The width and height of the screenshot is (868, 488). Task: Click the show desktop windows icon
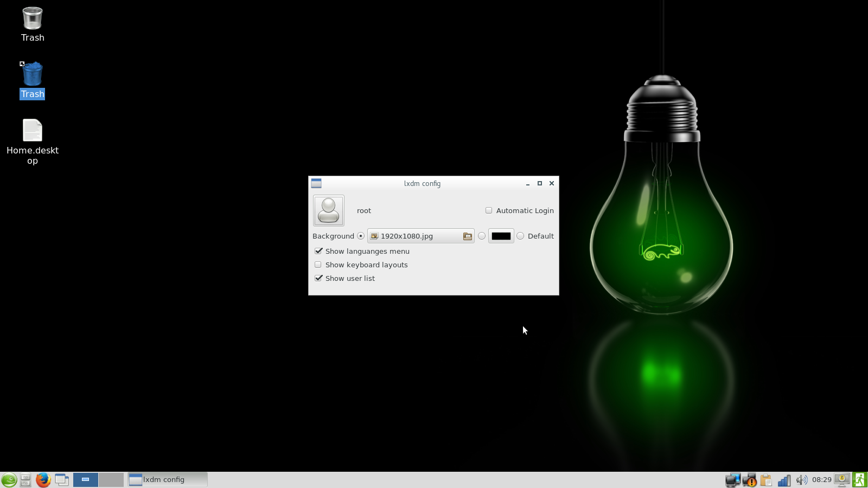pos(62,480)
